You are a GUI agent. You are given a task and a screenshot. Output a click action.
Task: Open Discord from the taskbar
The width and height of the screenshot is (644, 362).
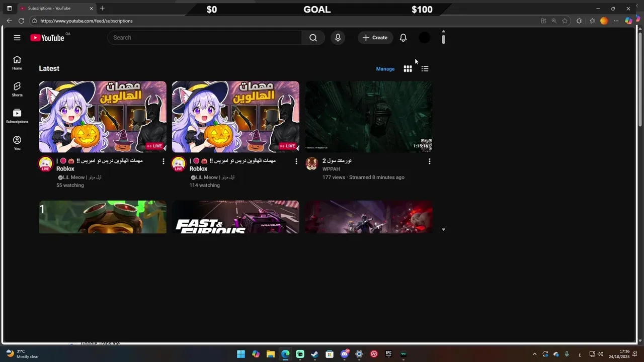(x=345, y=354)
